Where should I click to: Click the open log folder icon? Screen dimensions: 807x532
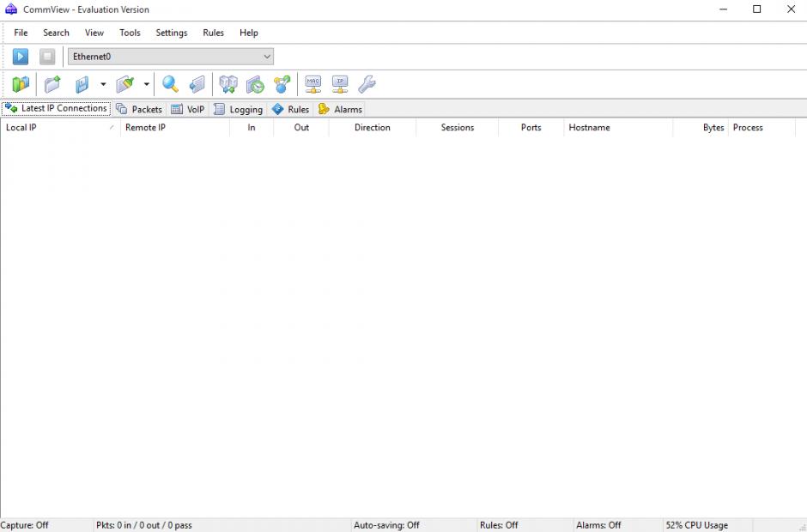[52, 84]
